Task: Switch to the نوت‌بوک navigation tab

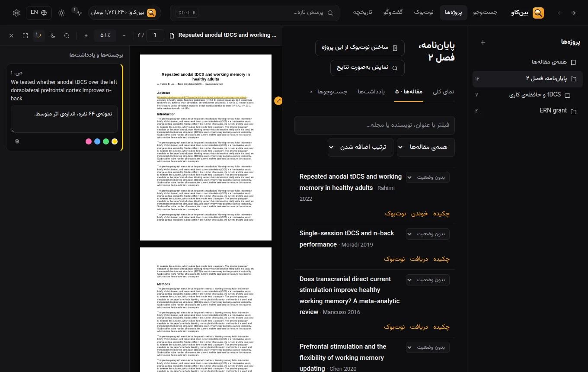Action: tap(424, 13)
